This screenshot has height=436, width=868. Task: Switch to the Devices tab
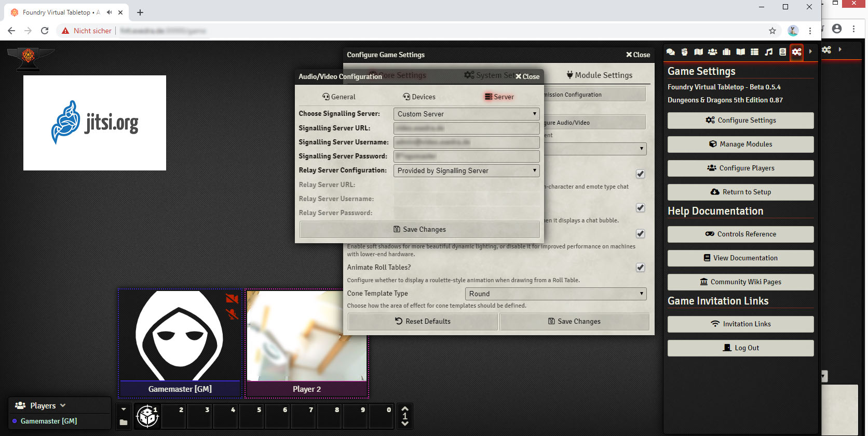(x=419, y=97)
